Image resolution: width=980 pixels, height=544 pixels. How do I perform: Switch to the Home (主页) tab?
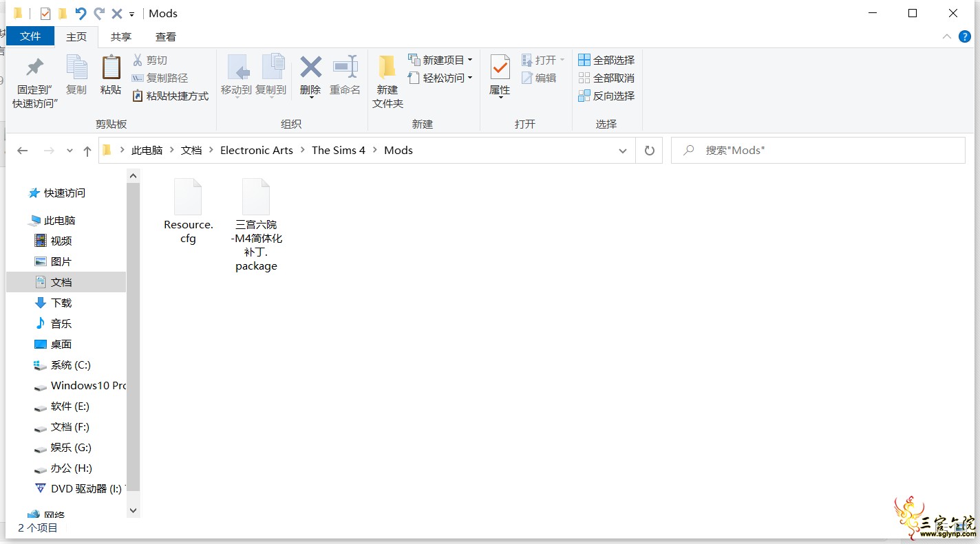[76, 37]
